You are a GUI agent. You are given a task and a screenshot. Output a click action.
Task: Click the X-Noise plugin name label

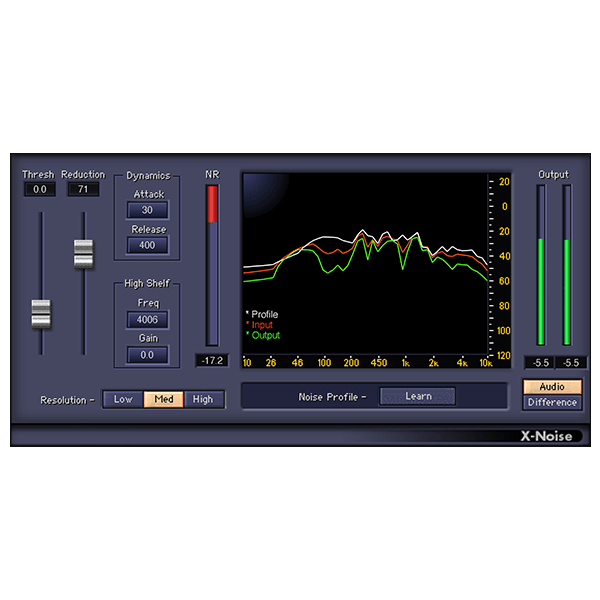[546, 436]
